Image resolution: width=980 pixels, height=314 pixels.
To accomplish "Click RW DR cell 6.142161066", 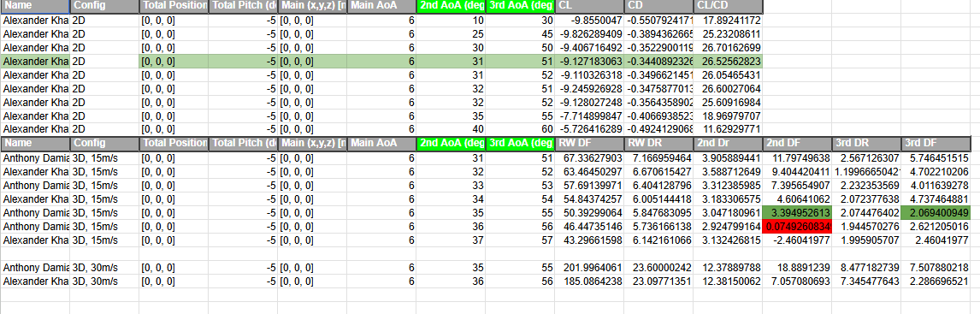I will (658, 240).
